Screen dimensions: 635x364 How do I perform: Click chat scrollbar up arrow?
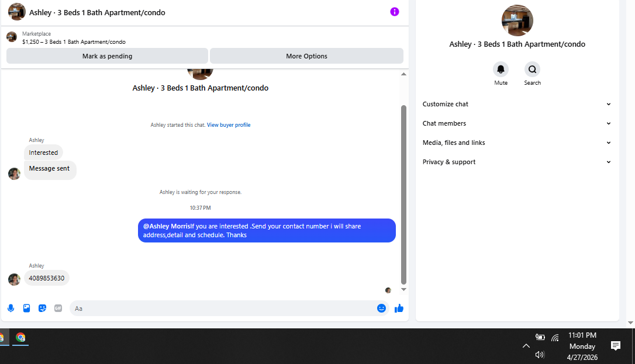pyautogui.click(x=403, y=74)
